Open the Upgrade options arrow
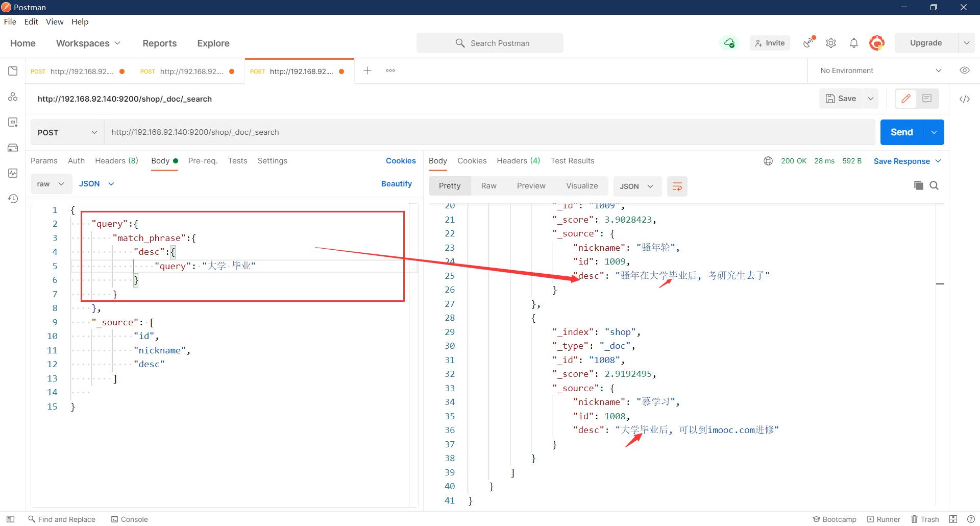980x526 pixels. 966,43
